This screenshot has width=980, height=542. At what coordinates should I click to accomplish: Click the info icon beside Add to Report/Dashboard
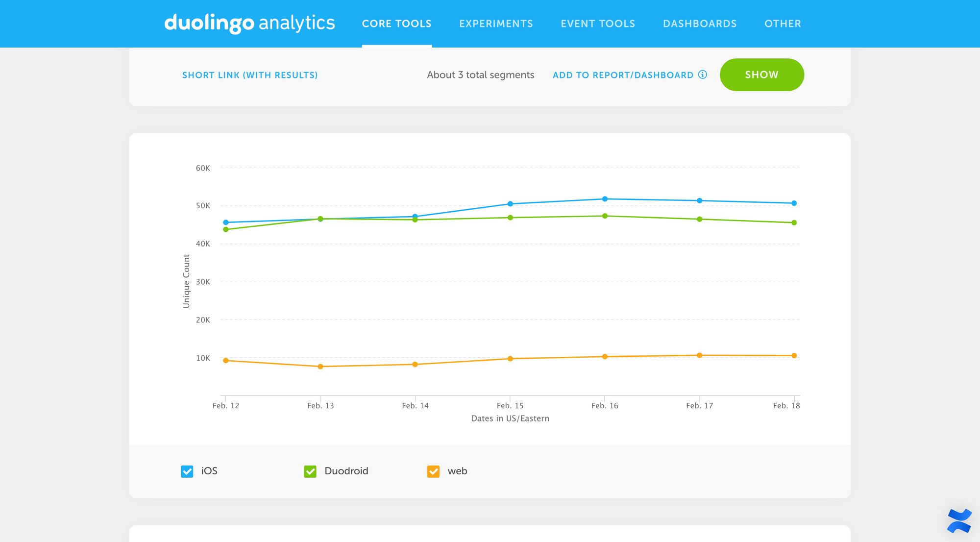click(703, 74)
